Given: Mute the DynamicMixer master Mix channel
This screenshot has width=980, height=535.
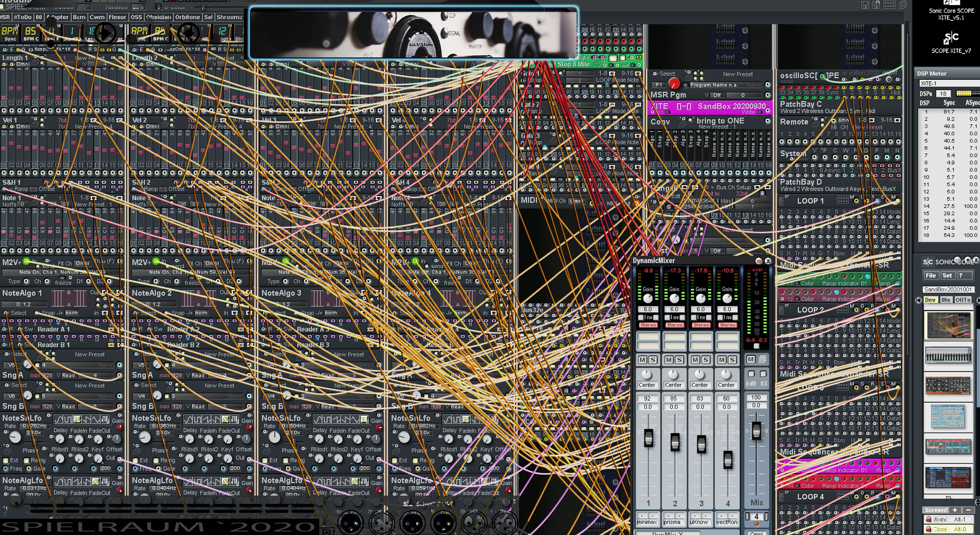Looking at the screenshot, I should [751, 359].
